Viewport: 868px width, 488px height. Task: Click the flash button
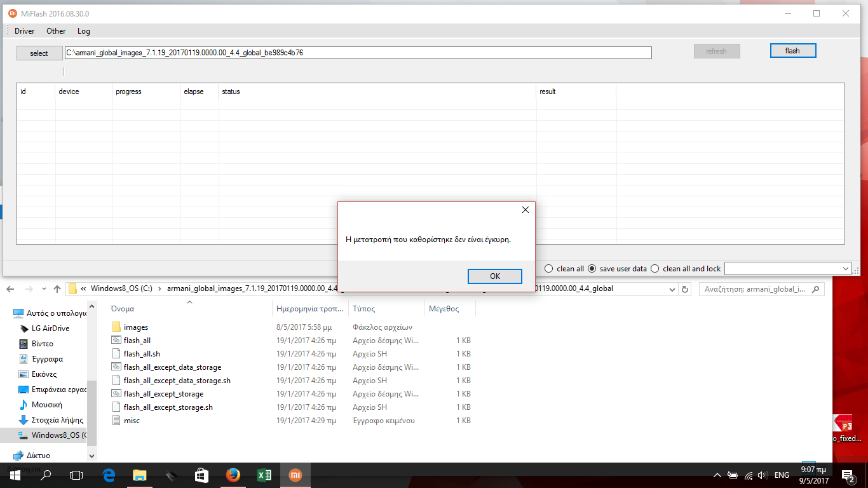tap(792, 51)
